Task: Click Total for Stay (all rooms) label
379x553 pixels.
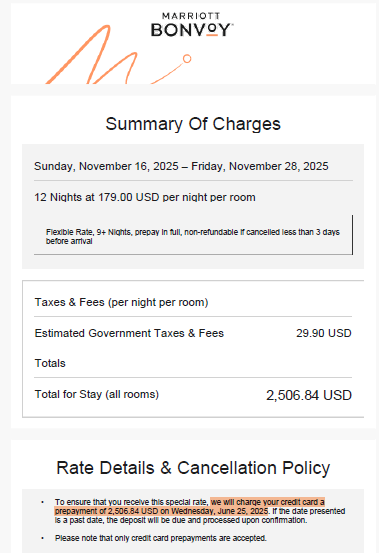Action: click(x=97, y=394)
